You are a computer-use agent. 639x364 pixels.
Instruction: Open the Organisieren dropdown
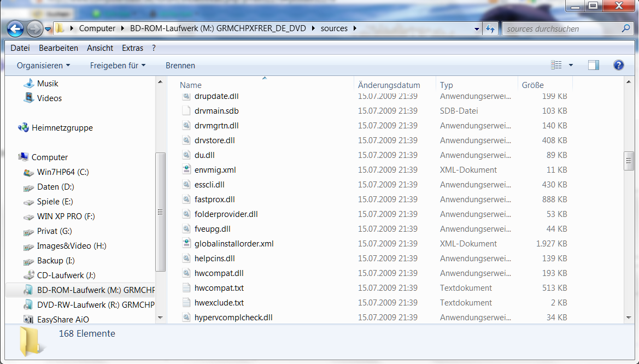pyautogui.click(x=43, y=65)
